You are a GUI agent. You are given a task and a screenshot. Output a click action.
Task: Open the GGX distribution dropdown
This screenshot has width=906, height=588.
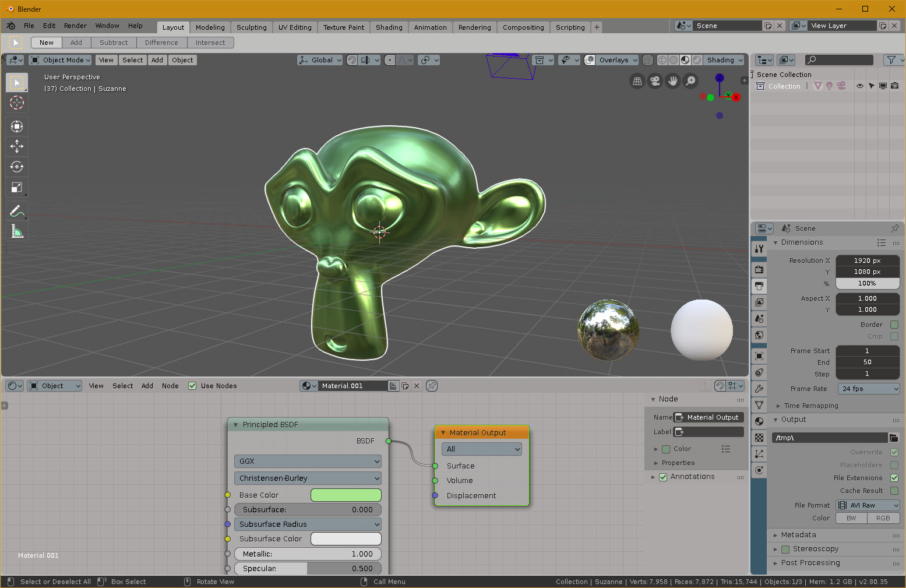pyautogui.click(x=308, y=462)
